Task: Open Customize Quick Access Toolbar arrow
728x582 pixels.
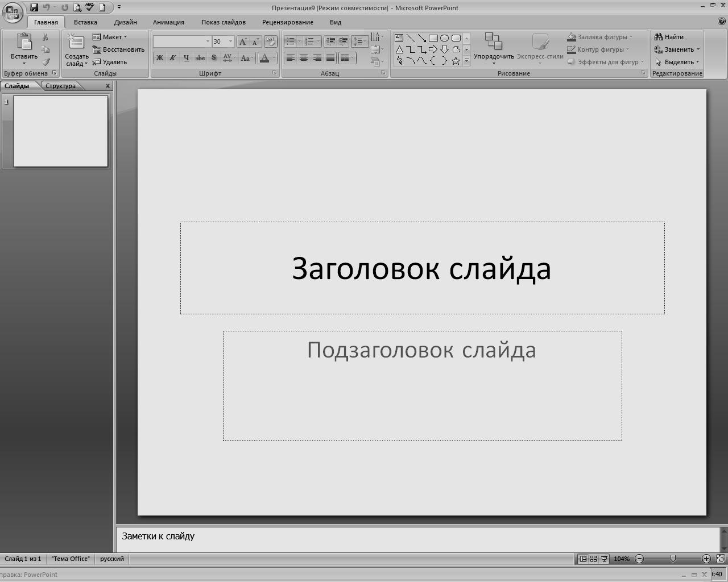Action: tap(119, 7)
